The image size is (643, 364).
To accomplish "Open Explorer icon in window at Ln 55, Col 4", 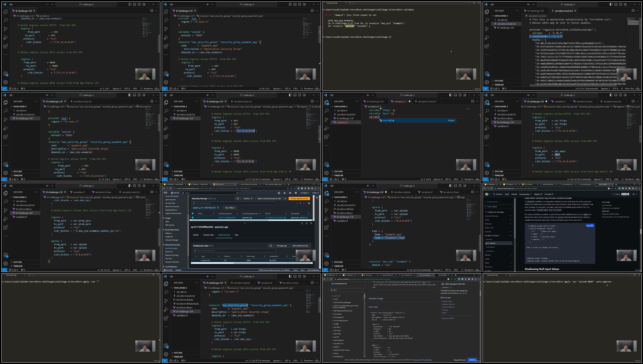I will pyautogui.click(x=326, y=193).
